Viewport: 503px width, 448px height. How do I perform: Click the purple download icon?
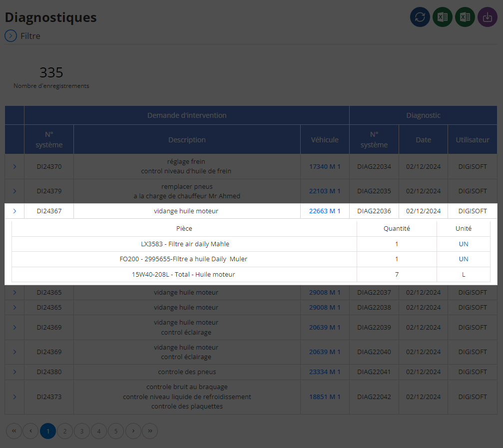(x=488, y=17)
